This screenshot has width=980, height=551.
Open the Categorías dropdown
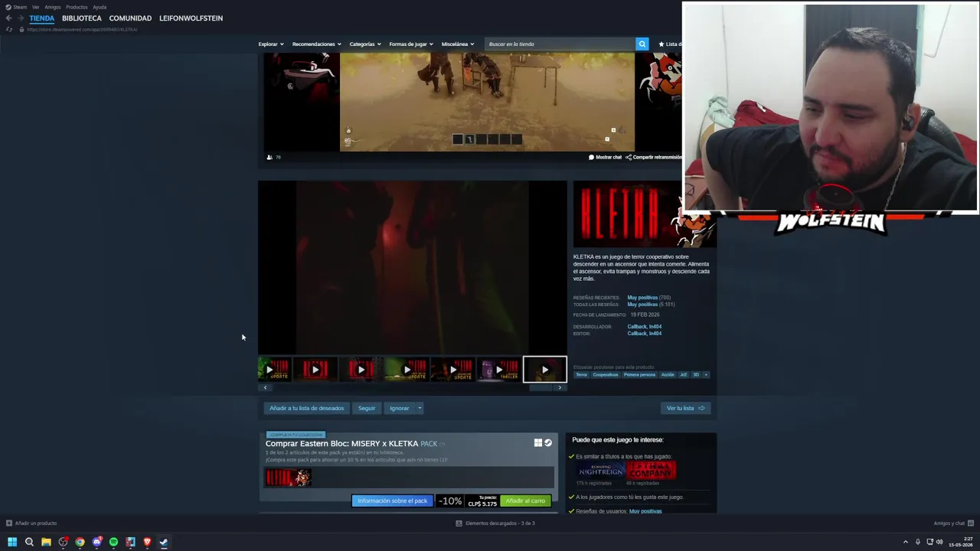pyautogui.click(x=365, y=44)
